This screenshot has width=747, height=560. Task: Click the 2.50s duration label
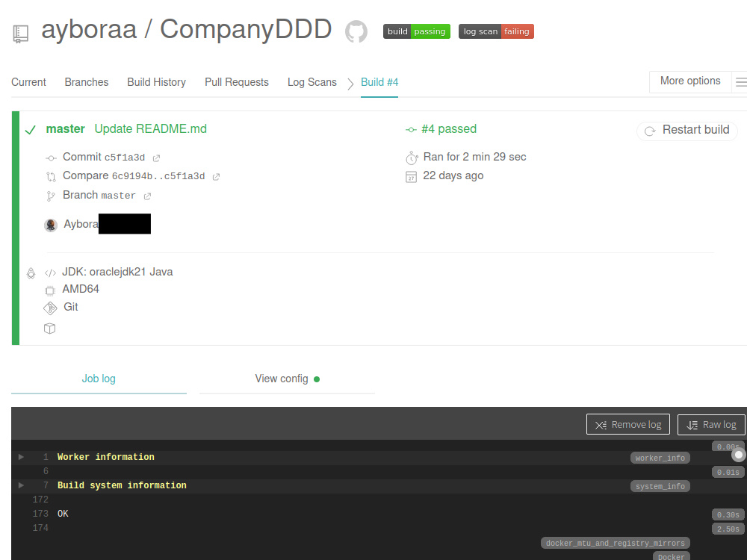click(728, 529)
